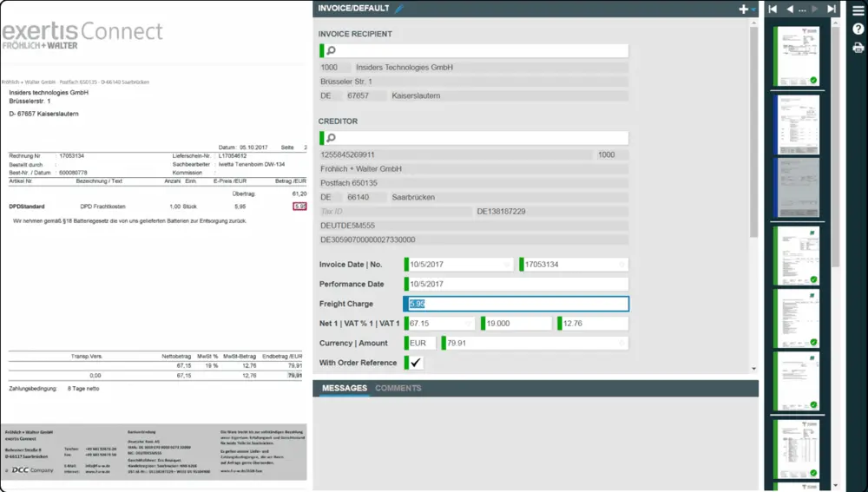The width and height of the screenshot is (868, 492).
Task: Select the seventh page thumbnail
Action: pos(796,449)
